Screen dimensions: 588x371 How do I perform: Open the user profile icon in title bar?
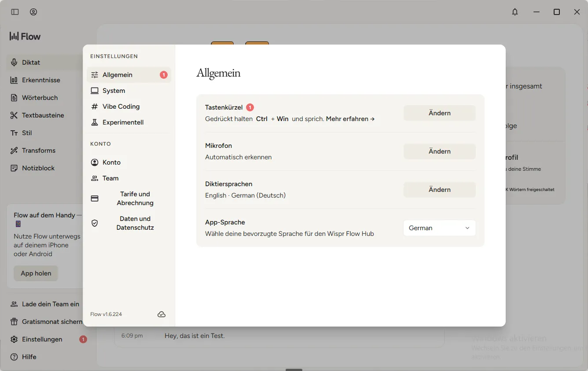(33, 12)
